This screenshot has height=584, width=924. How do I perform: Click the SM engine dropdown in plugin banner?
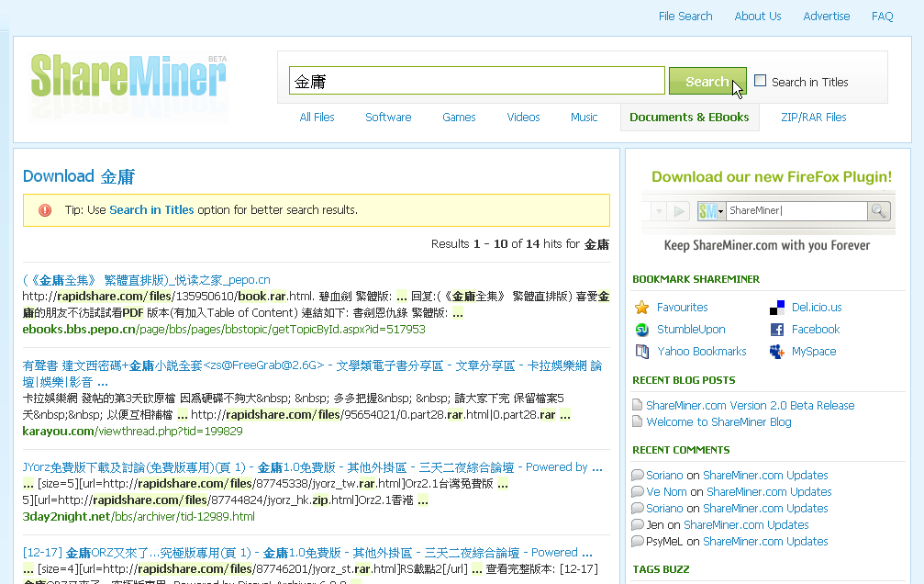click(711, 210)
